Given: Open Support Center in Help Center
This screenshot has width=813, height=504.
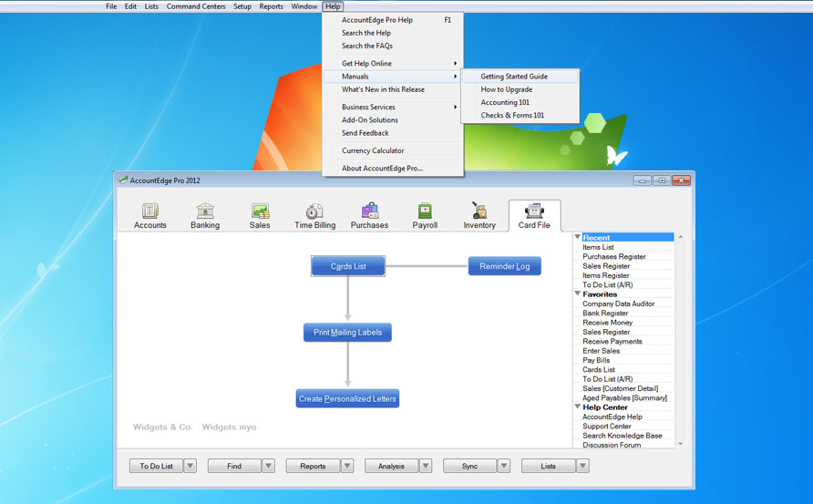Looking at the screenshot, I should coord(607,426).
